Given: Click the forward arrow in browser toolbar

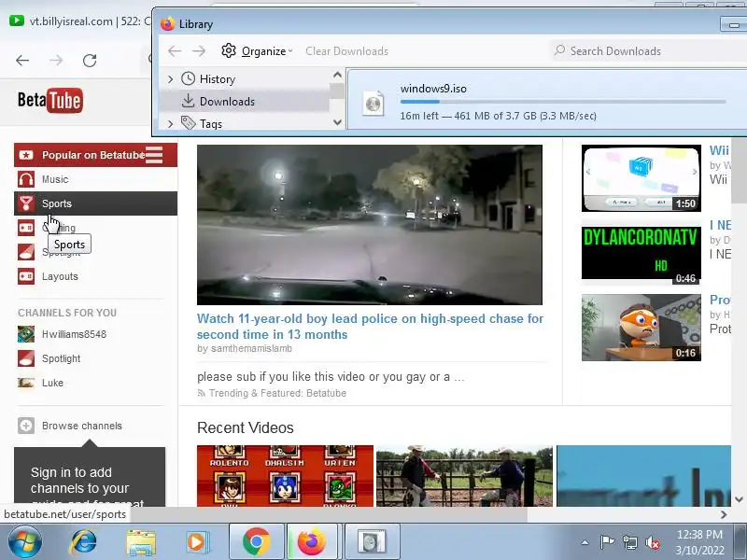Looking at the screenshot, I should [x=56, y=61].
